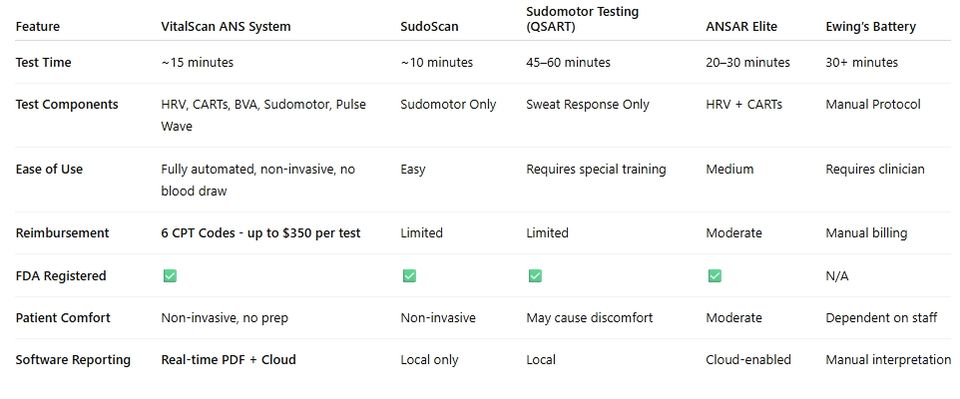Click the Sudomotor Testing (QSART) column header
The width and height of the screenshot is (960, 399).
[x=582, y=19]
